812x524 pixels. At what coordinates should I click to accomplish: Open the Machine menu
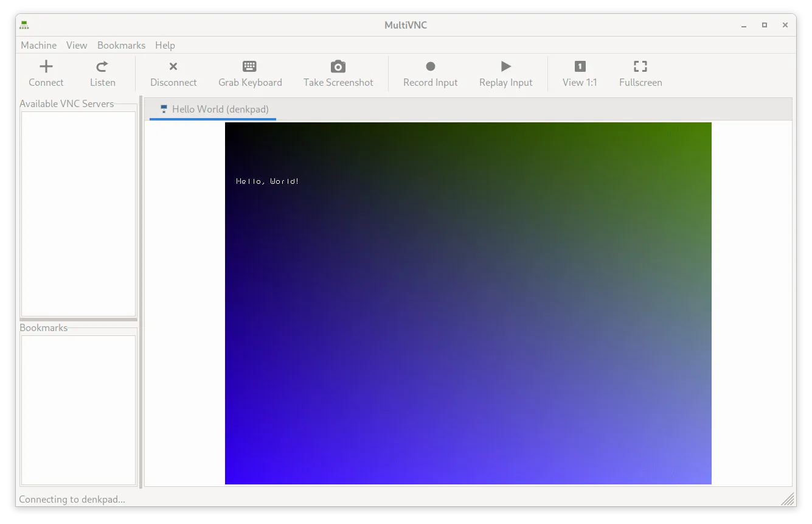[x=38, y=45]
